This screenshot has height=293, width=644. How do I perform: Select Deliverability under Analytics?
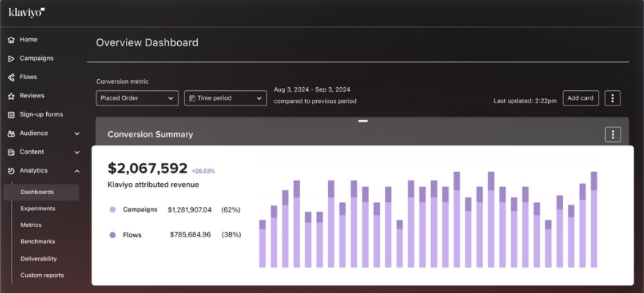pos(39,259)
